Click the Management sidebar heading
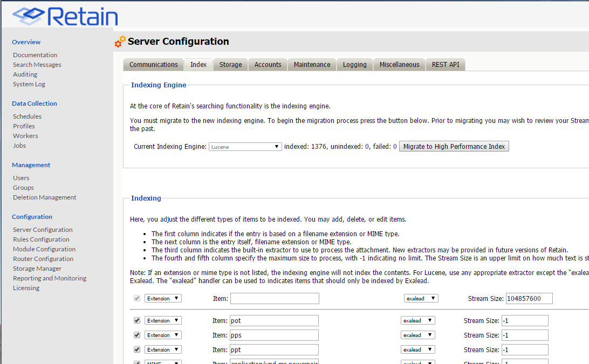The width and height of the screenshot is (589, 364). tap(31, 166)
